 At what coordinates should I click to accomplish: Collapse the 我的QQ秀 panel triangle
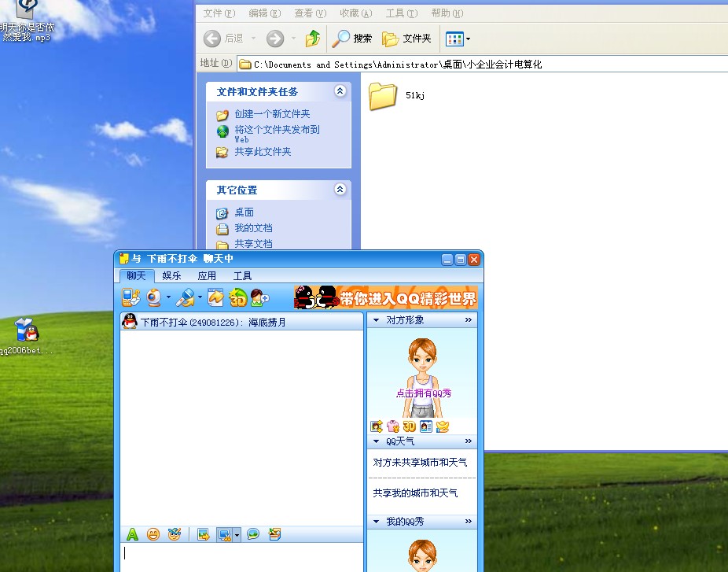click(376, 522)
